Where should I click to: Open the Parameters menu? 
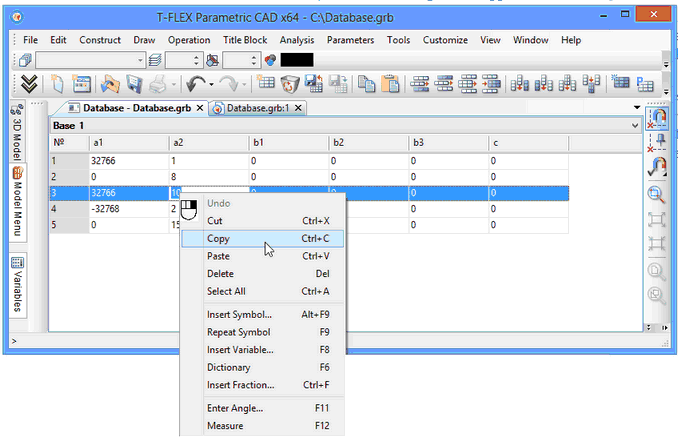350,40
